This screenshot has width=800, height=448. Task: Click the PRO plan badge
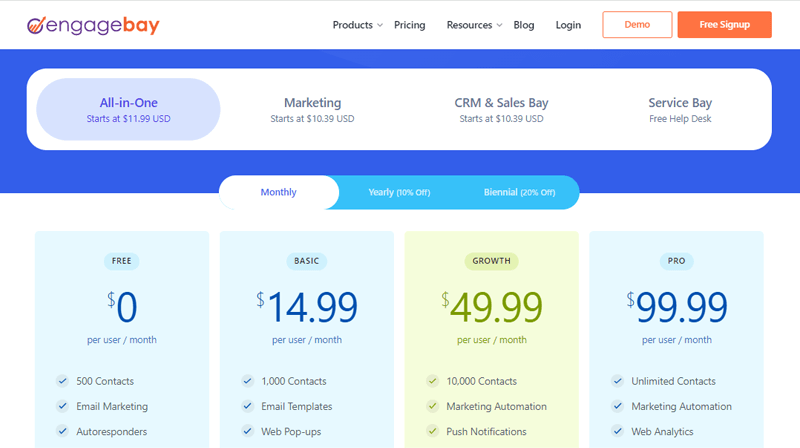[x=677, y=261]
